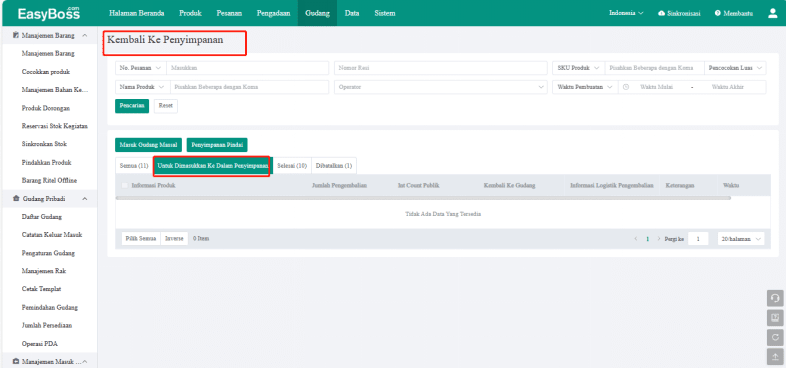Go to previous page arrow

click(x=636, y=239)
